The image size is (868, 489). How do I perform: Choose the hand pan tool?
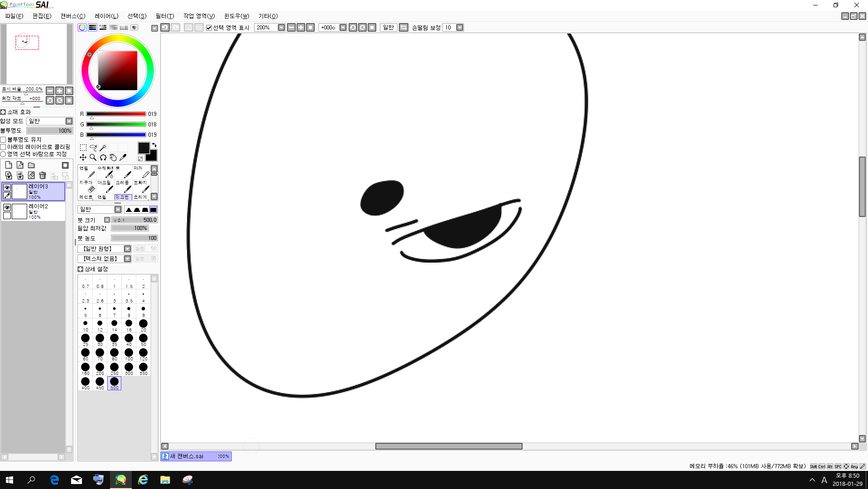click(x=113, y=158)
